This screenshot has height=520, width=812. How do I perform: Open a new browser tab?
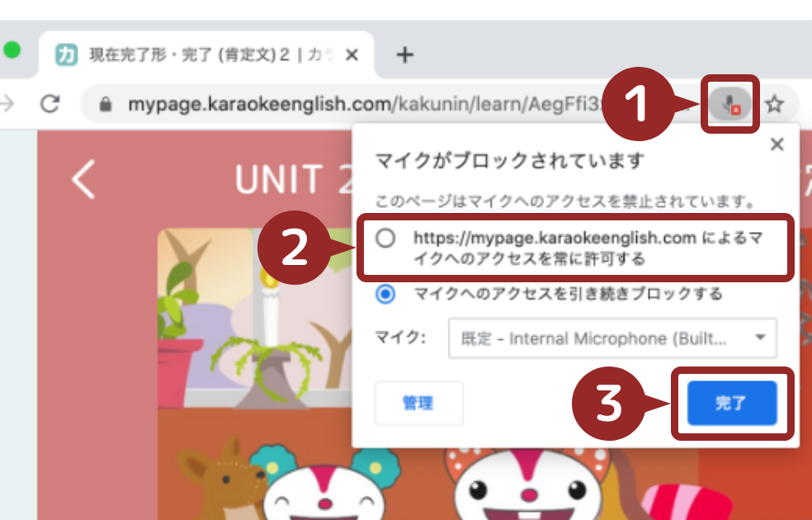point(405,54)
